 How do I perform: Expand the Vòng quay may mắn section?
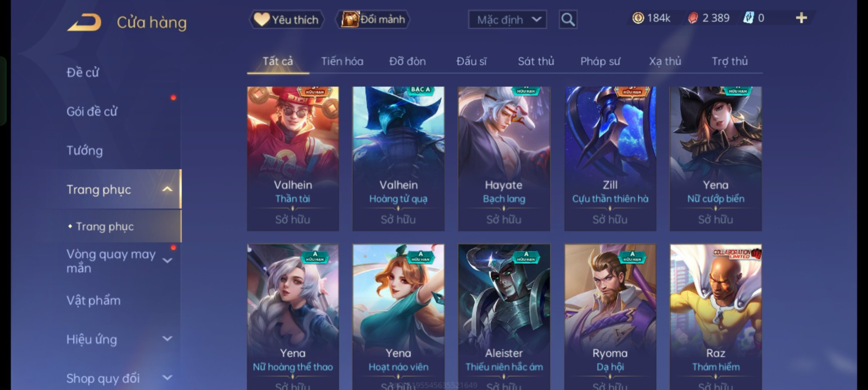(167, 260)
